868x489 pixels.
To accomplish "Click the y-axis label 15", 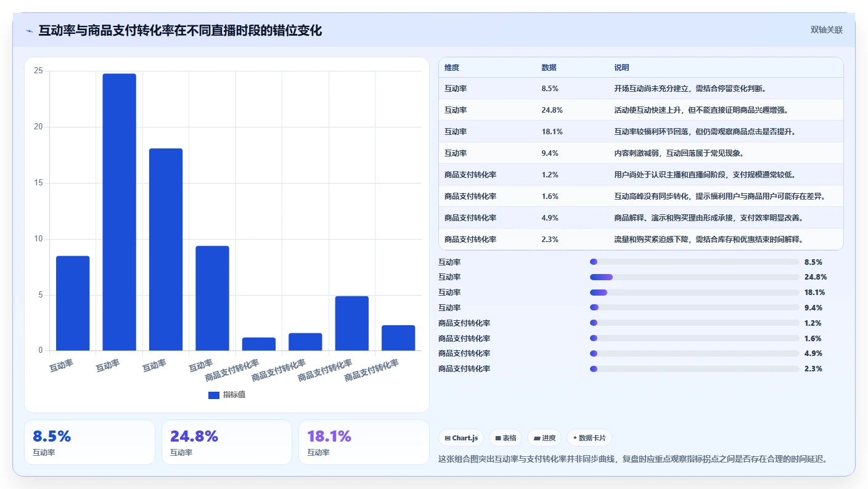I will 38,183.
